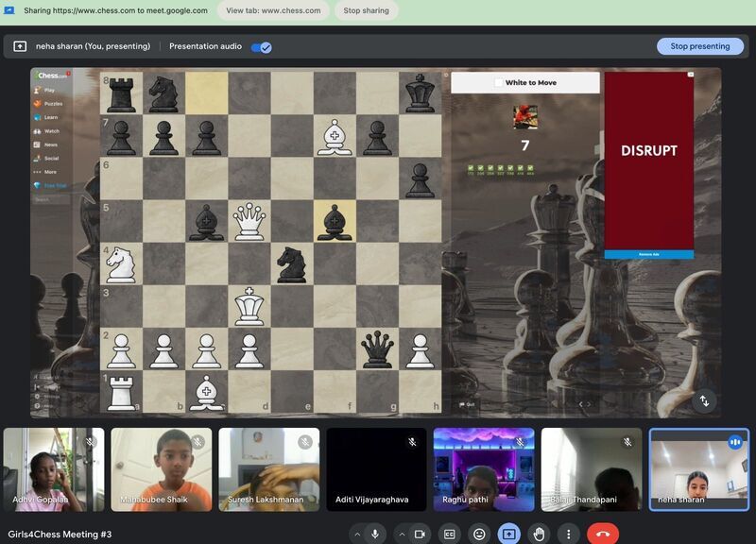Open the three-dot more options menu
The image size is (756, 544).
coord(567,534)
